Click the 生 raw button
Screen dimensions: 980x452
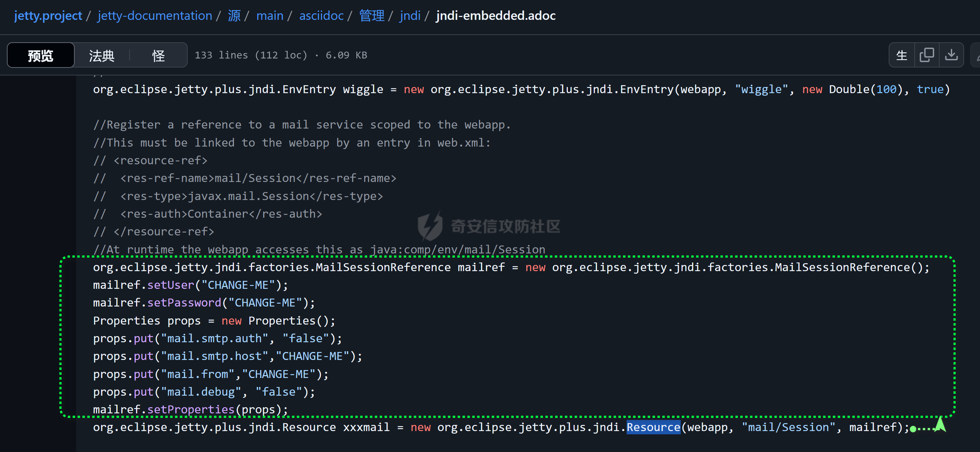(x=902, y=55)
